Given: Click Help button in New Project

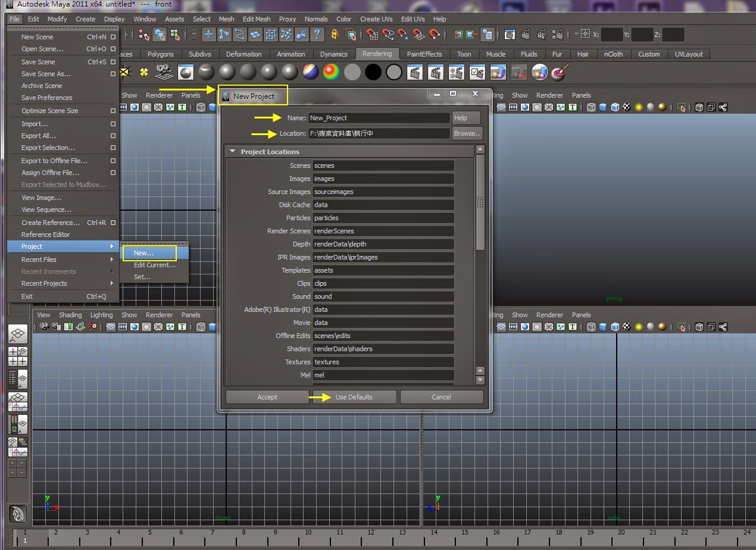Looking at the screenshot, I should (x=467, y=118).
